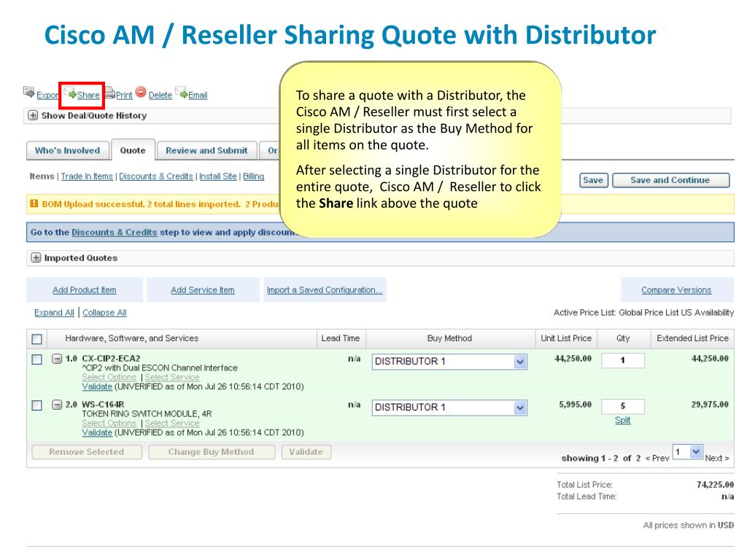Click the BOM upload warning icon
747x560 pixels.
click(34, 204)
